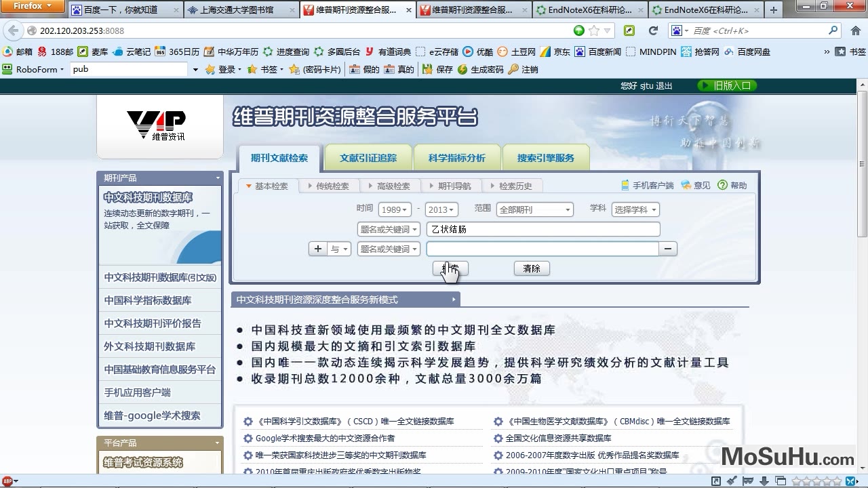868x488 pixels.
Task: Open 手机客户端 mobile client link
Action: point(648,185)
